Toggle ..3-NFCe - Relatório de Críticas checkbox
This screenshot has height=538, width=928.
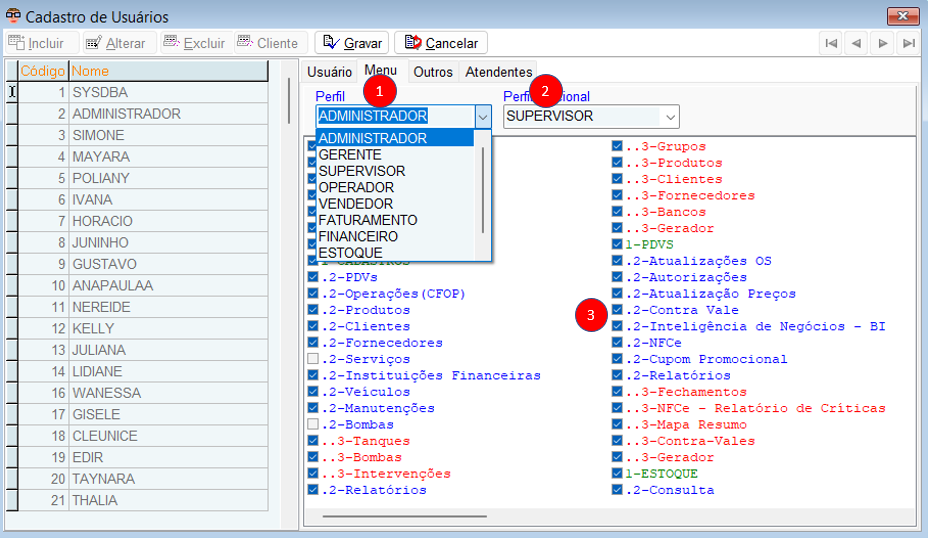[x=617, y=408]
